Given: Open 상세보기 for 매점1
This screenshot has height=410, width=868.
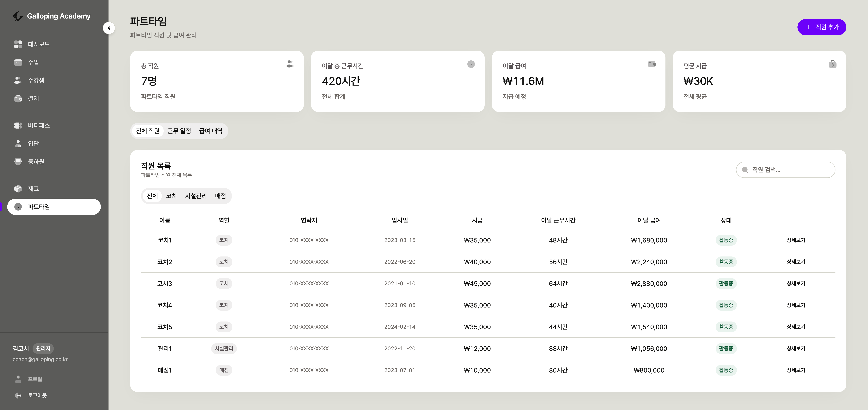Looking at the screenshot, I should (x=796, y=370).
